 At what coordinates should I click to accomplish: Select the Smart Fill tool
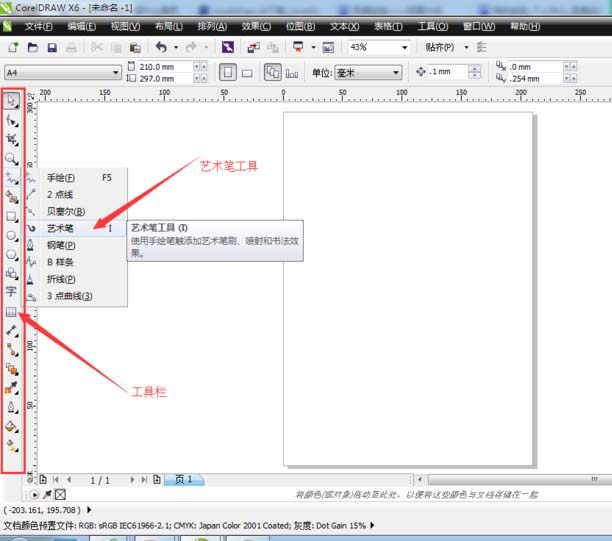click(x=12, y=197)
